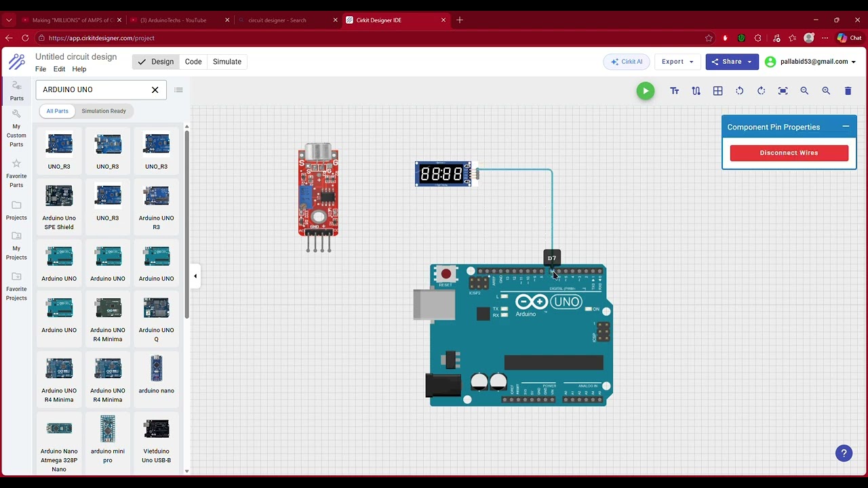This screenshot has height=488, width=868.
Task: Reload the browser page
Action: point(25,38)
